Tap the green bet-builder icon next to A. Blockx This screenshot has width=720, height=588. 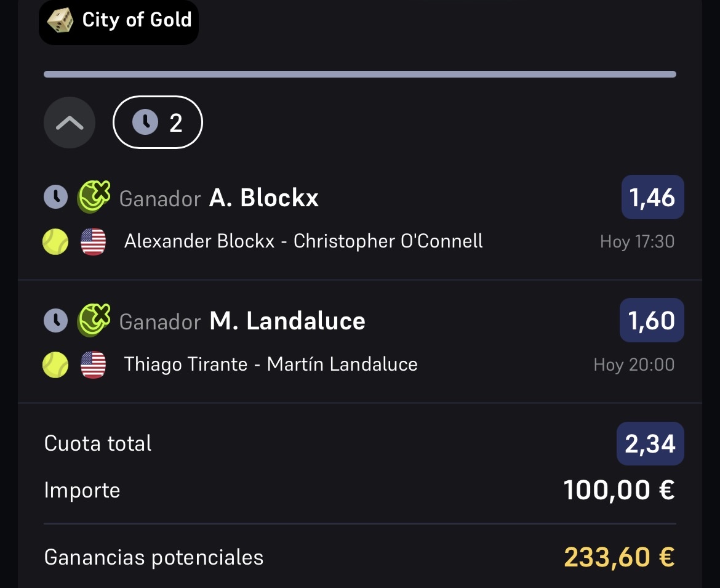94,196
